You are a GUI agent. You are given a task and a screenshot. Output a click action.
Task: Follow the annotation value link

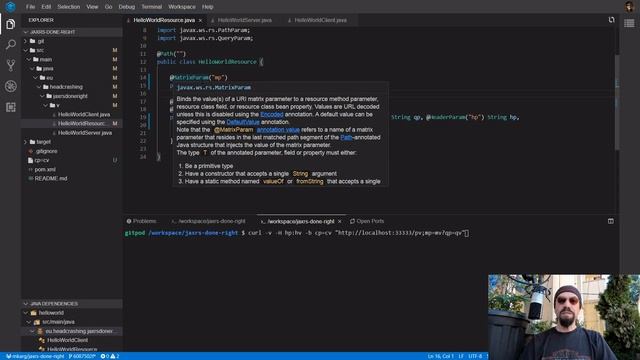pos(278,130)
